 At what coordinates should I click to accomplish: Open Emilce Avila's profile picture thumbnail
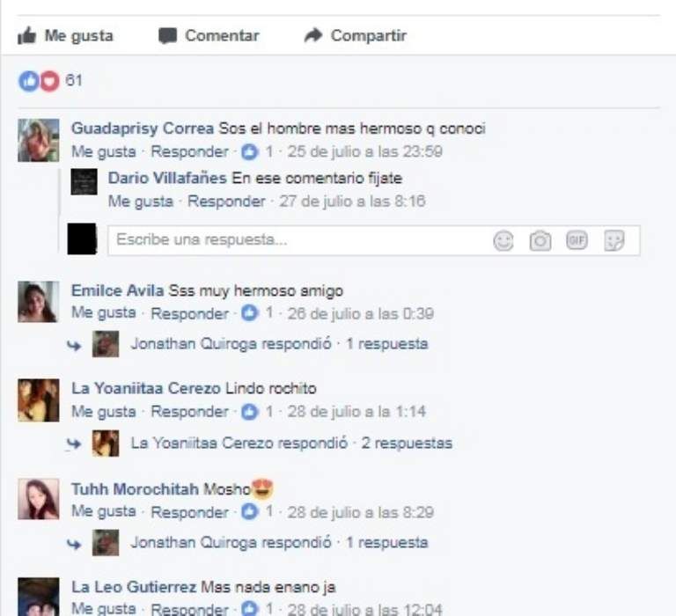click(39, 302)
